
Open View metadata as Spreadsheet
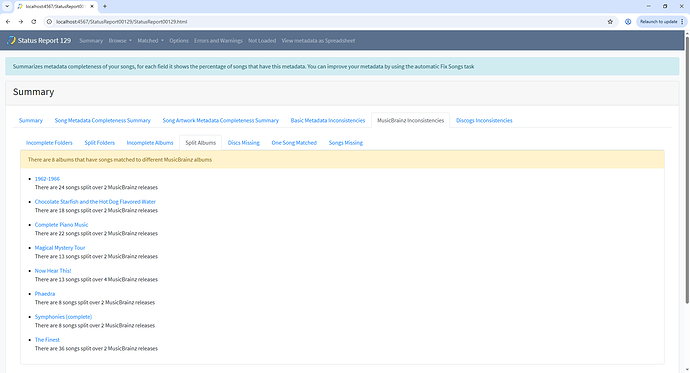[318, 40]
